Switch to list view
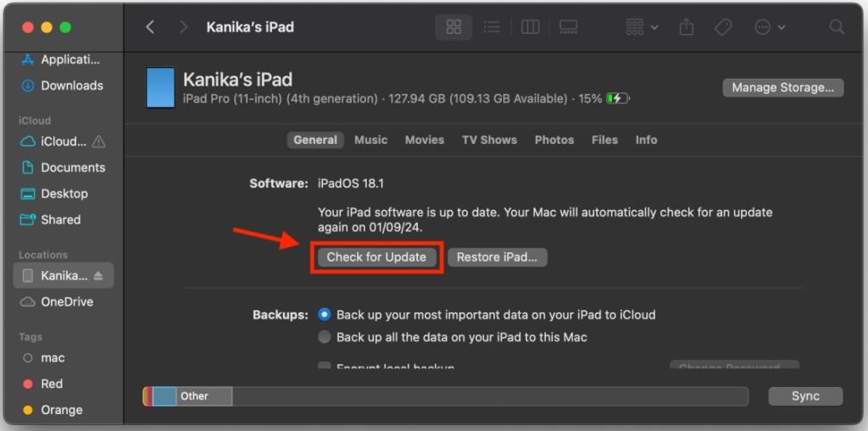Screen dimensions: 868x431 [x=492, y=27]
